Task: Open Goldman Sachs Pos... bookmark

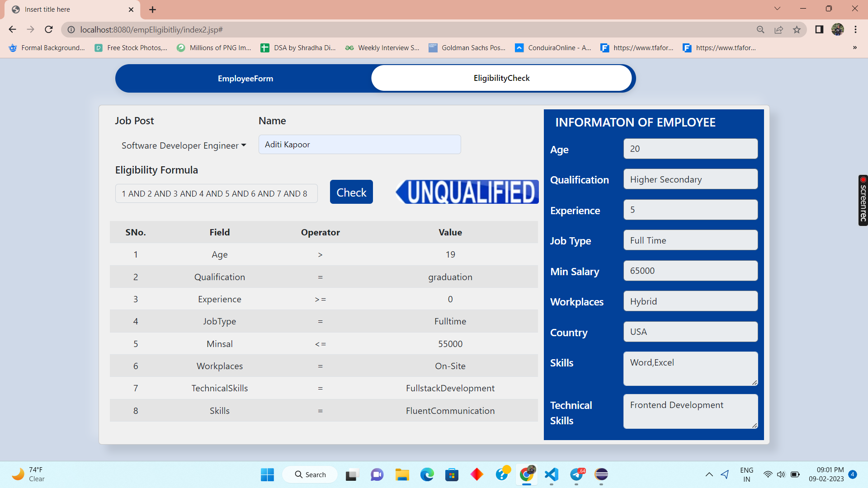Action: point(467,47)
